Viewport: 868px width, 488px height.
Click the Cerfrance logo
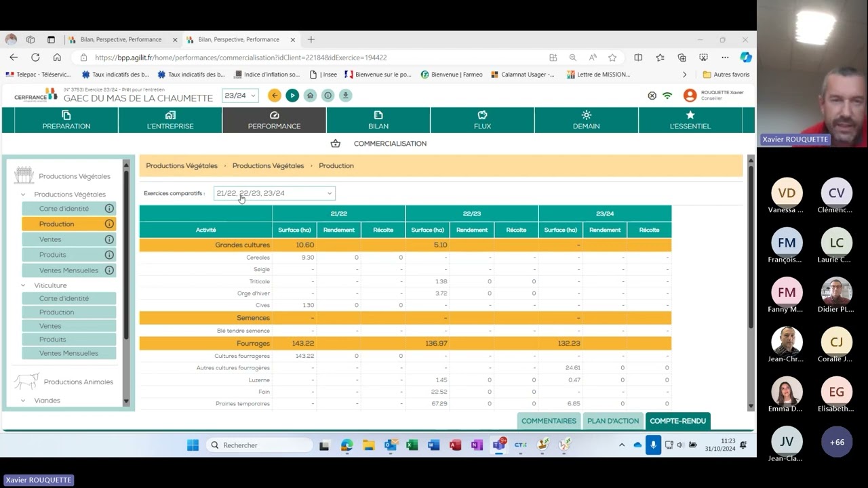[x=36, y=96]
